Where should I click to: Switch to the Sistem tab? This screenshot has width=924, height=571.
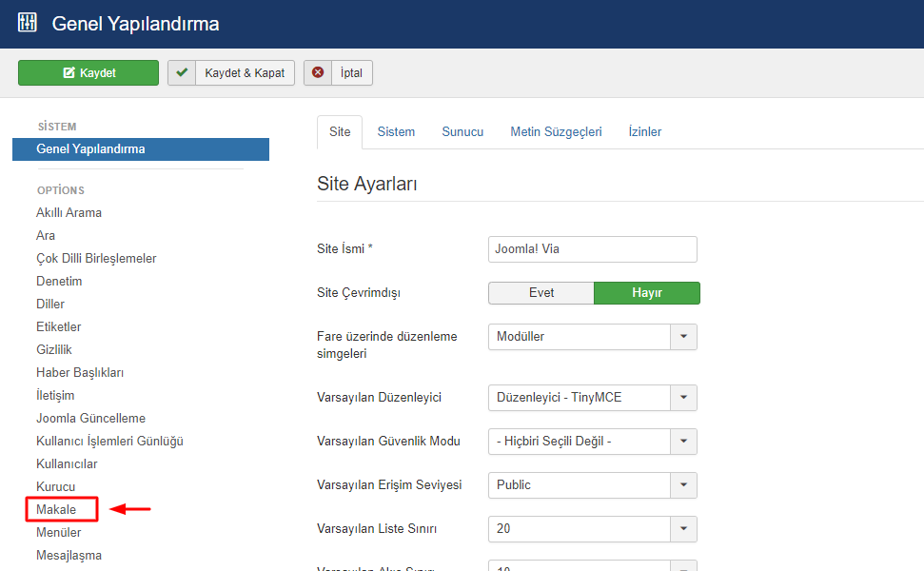click(396, 132)
